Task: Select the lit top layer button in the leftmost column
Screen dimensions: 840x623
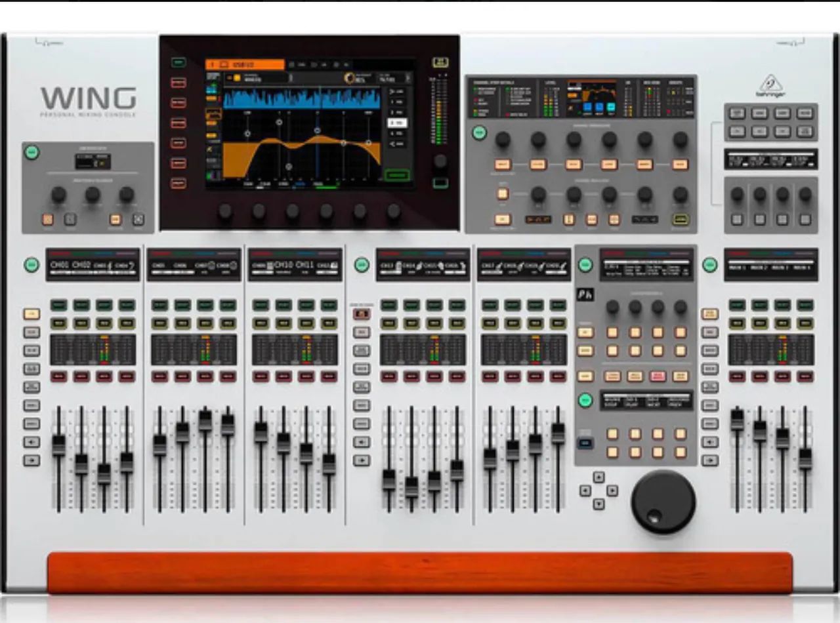Action: tap(31, 314)
